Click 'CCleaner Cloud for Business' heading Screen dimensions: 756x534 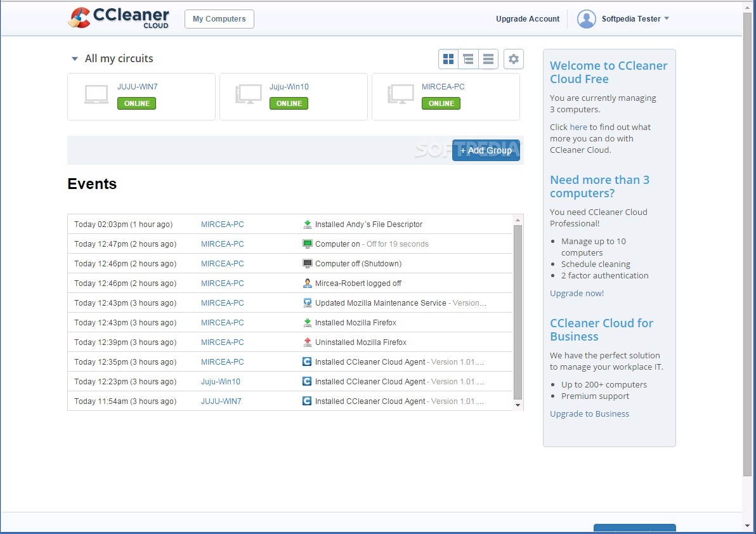602,330
